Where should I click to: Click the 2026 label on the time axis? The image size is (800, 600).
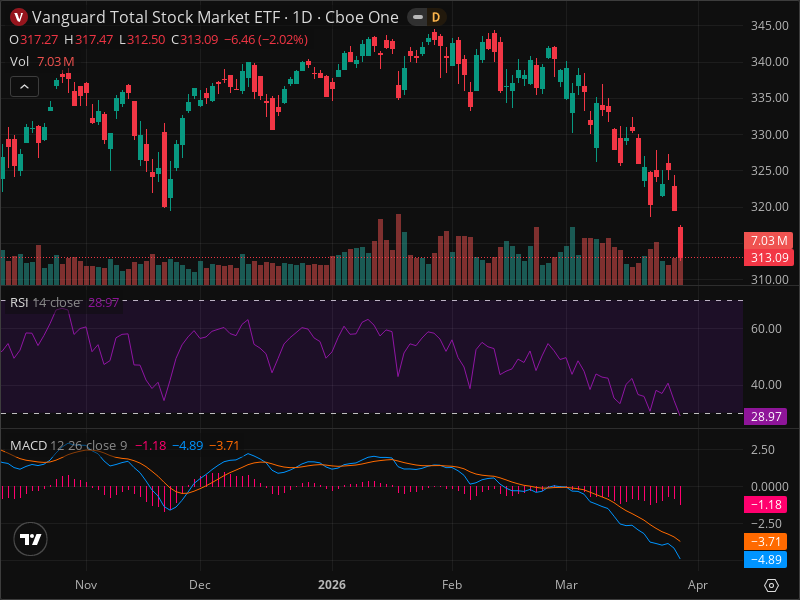(x=332, y=585)
